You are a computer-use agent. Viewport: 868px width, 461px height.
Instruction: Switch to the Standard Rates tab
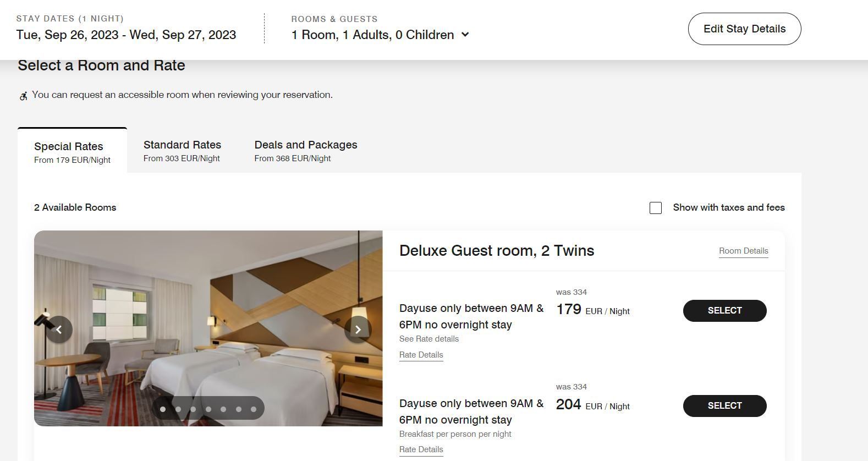click(x=182, y=145)
